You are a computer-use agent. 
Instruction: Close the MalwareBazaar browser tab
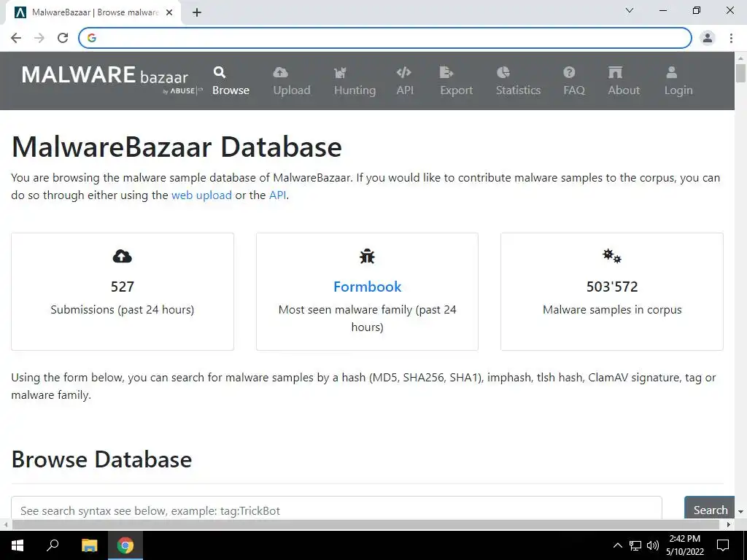point(169,12)
